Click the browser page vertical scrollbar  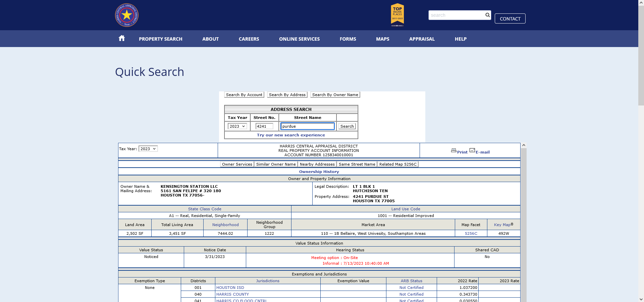[x=641, y=55]
